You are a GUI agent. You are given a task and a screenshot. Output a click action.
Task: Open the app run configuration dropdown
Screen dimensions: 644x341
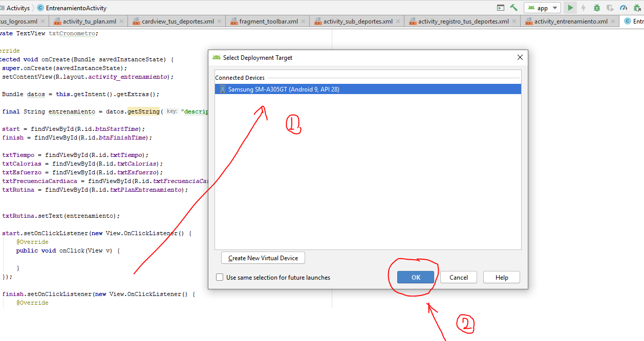click(x=542, y=8)
